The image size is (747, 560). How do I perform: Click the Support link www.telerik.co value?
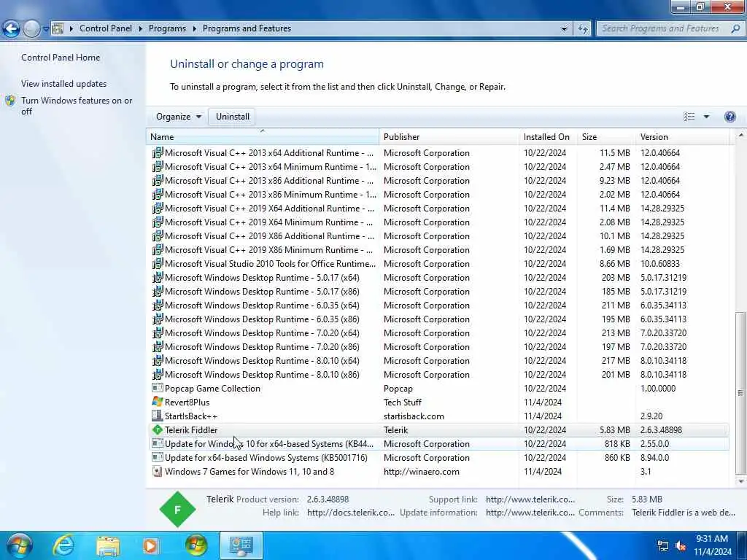point(530,499)
